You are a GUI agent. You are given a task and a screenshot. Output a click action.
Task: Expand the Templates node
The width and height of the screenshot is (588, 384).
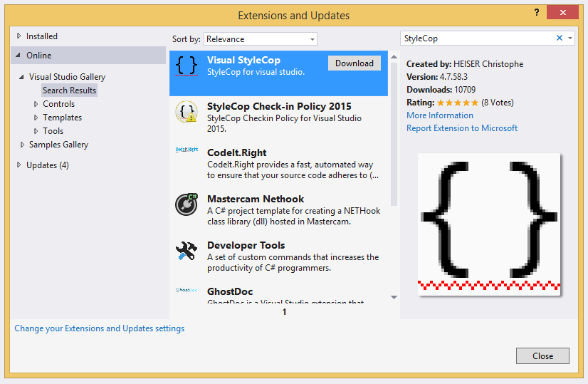pyautogui.click(x=36, y=118)
